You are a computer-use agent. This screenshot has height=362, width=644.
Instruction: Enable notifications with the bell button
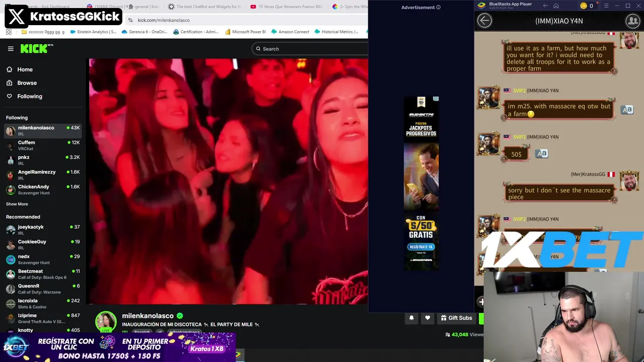411,318
